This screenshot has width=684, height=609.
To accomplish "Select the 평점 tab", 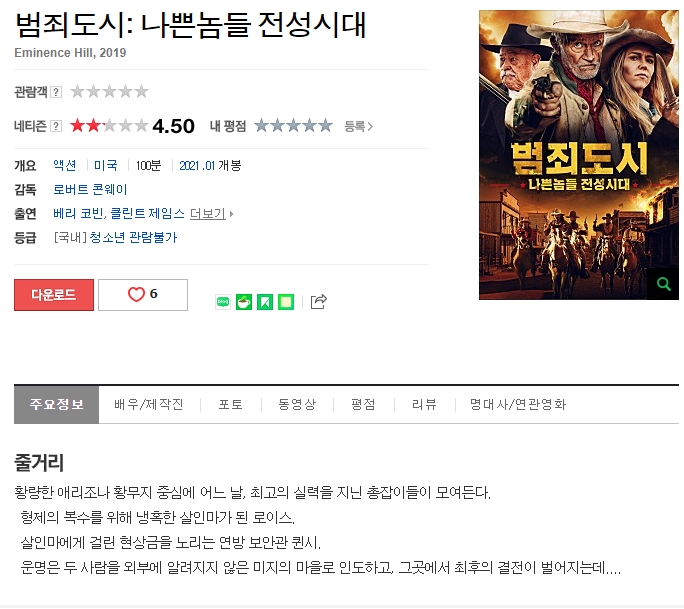I will pos(363,404).
